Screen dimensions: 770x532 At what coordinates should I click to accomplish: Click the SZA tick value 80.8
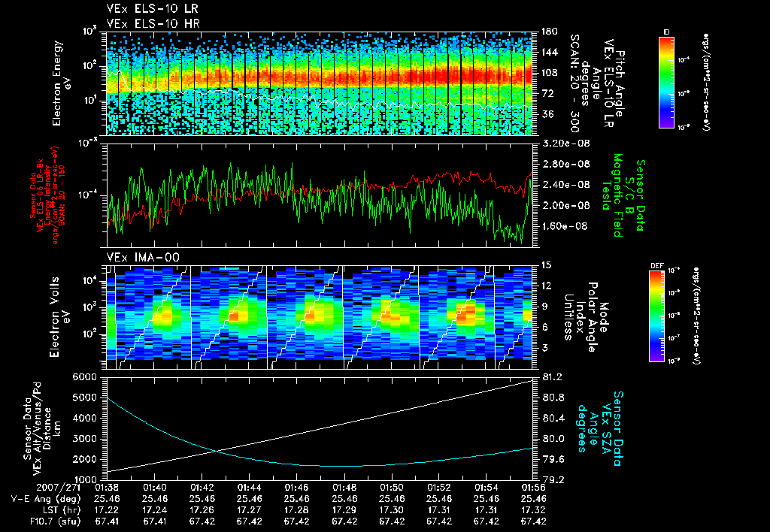553,397
